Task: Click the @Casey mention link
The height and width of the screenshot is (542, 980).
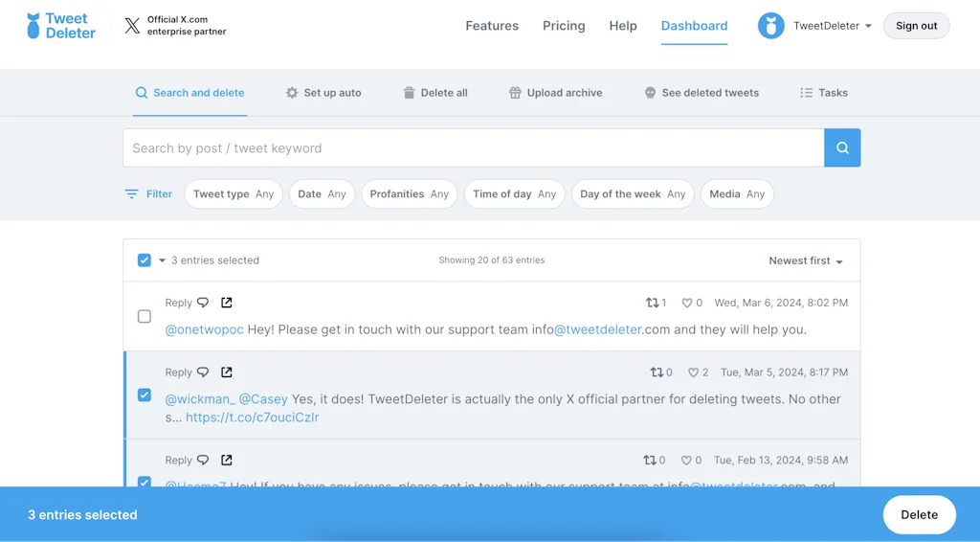Action: [263, 399]
